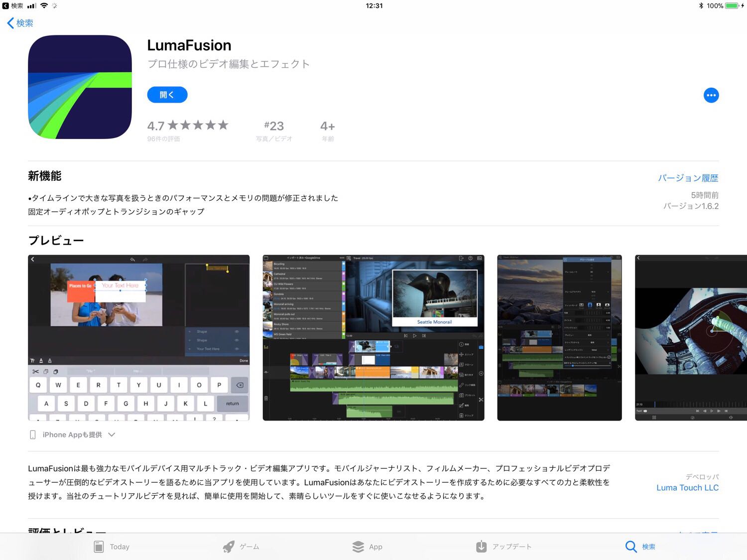The width and height of the screenshot is (747, 560).
Task: Switch to the アップデート tab
Action: click(503, 547)
